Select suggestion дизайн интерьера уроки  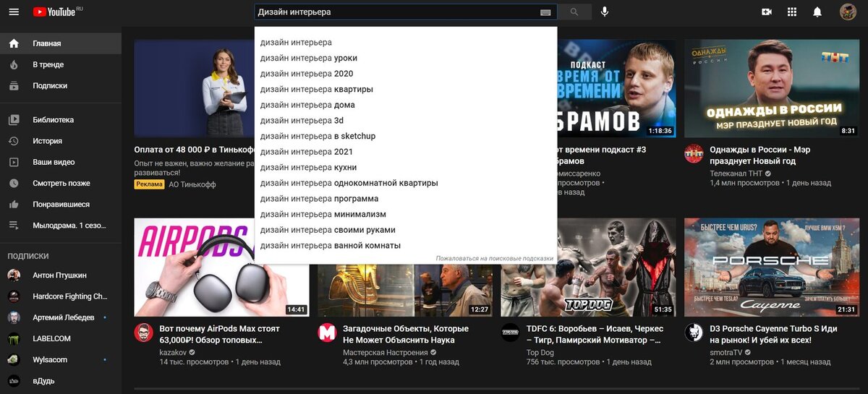click(x=406, y=58)
